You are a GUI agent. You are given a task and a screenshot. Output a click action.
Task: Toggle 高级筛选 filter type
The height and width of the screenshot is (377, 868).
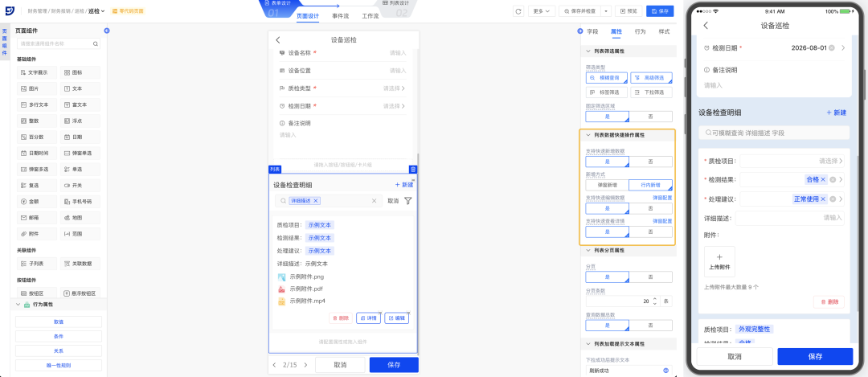pos(651,78)
